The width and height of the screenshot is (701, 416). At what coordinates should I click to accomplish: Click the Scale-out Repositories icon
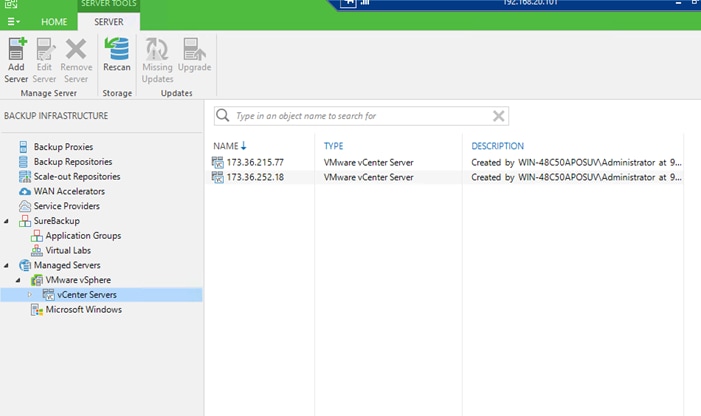pos(25,176)
